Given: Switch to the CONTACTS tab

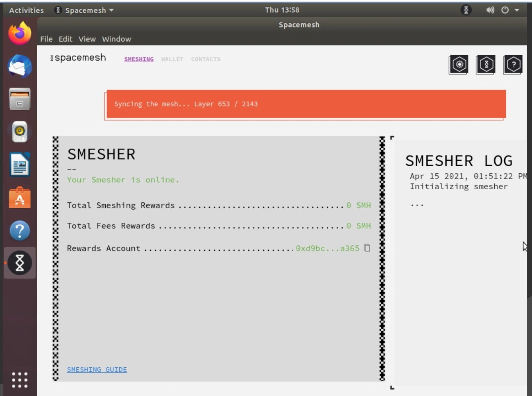Looking at the screenshot, I should (206, 59).
